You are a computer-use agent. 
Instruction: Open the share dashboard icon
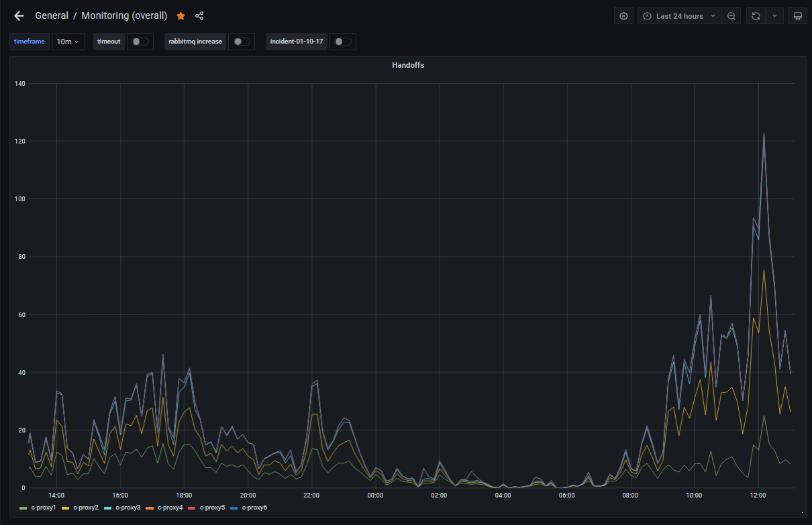click(x=199, y=16)
